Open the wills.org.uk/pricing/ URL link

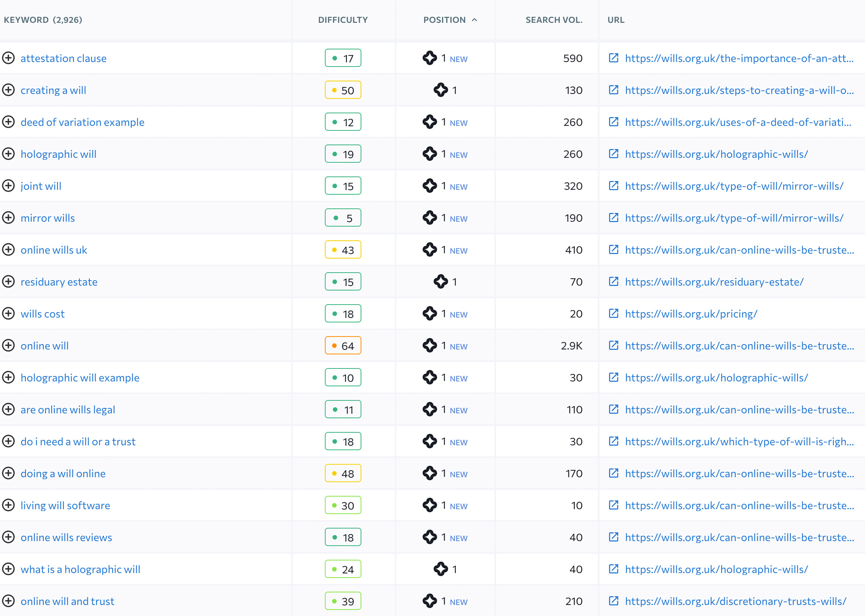pyautogui.click(x=691, y=314)
